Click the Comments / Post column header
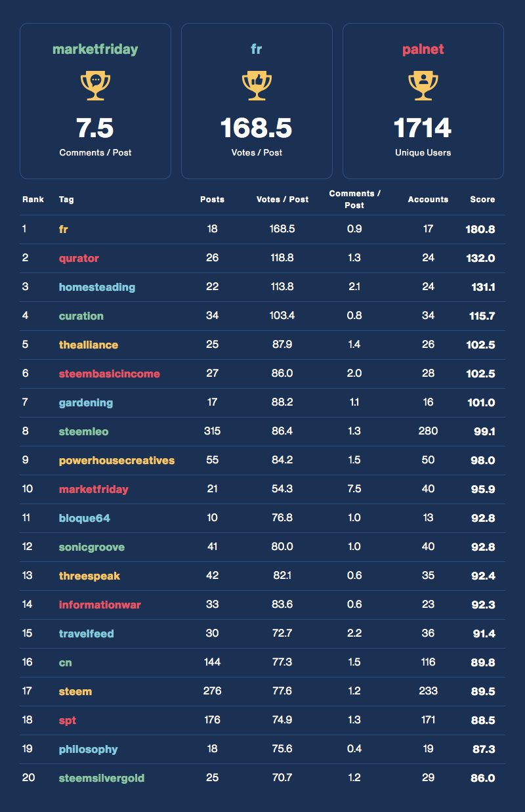This screenshot has width=525, height=812. click(354, 199)
